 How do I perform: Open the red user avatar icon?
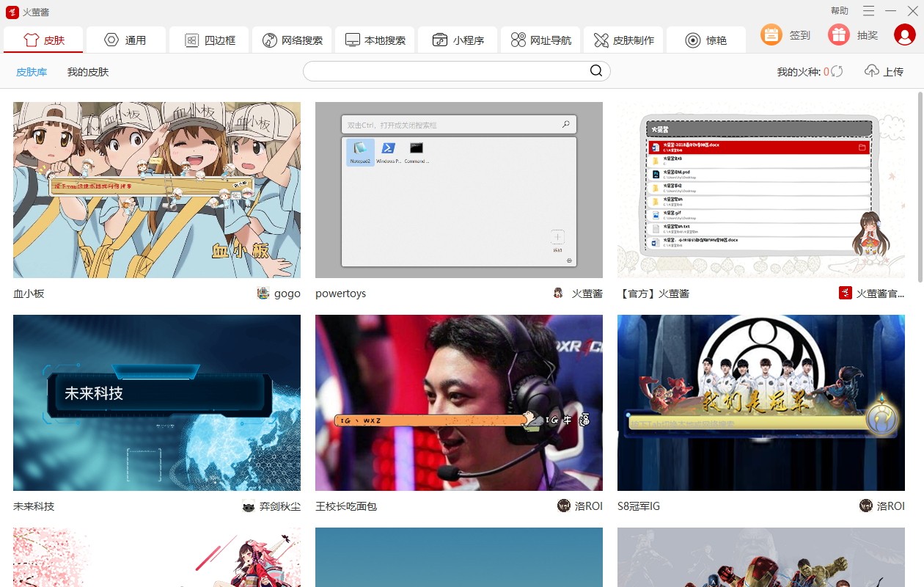pyautogui.click(x=905, y=34)
